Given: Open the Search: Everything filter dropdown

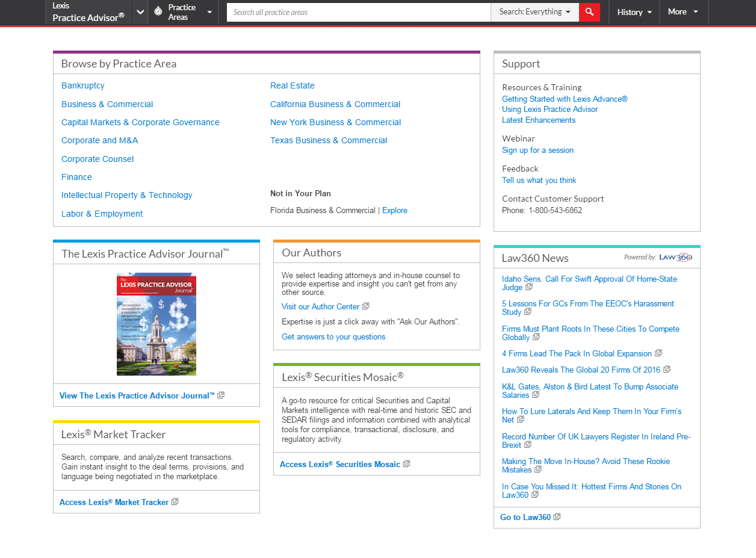Looking at the screenshot, I should pos(535,12).
